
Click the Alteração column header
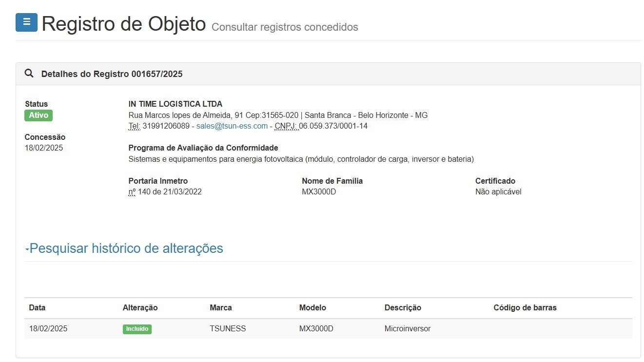[x=140, y=308]
